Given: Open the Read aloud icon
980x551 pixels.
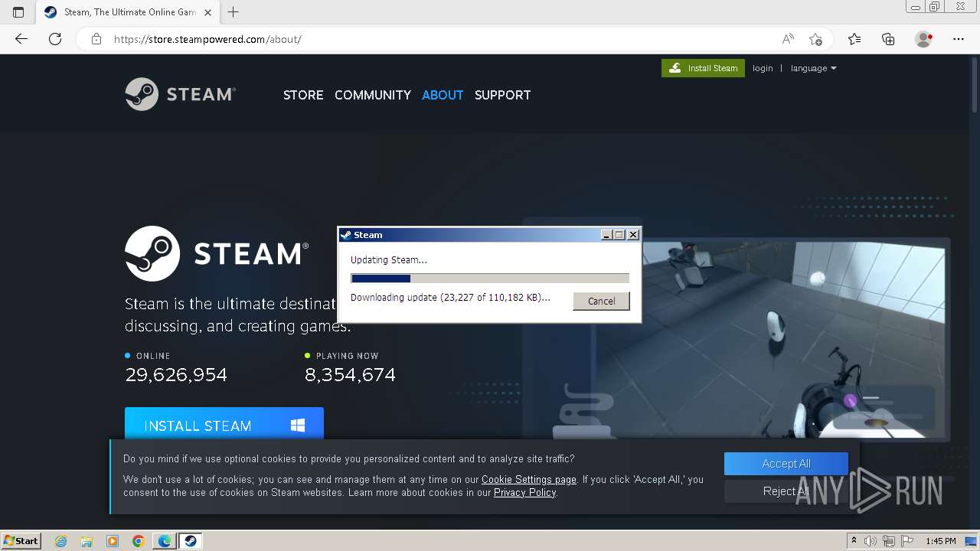Looking at the screenshot, I should pyautogui.click(x=788, y=39).
